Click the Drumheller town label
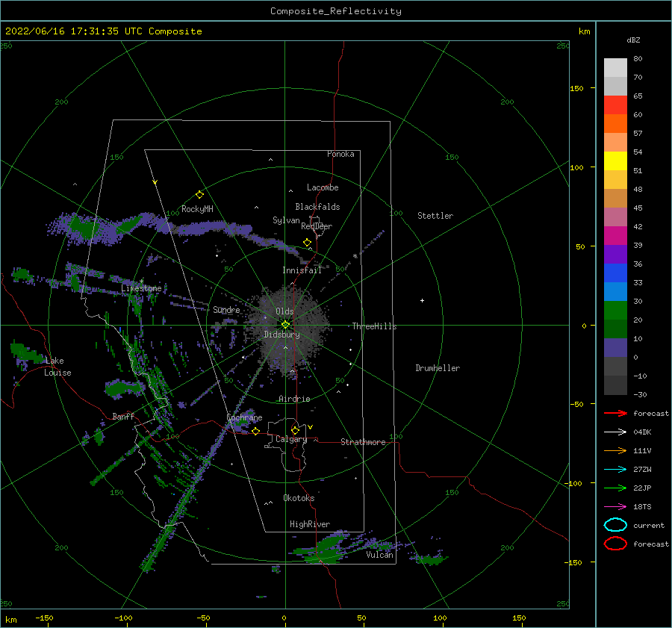Image resolution: width=672 pixels, height=628 pixels. click(x=438, y=368)
